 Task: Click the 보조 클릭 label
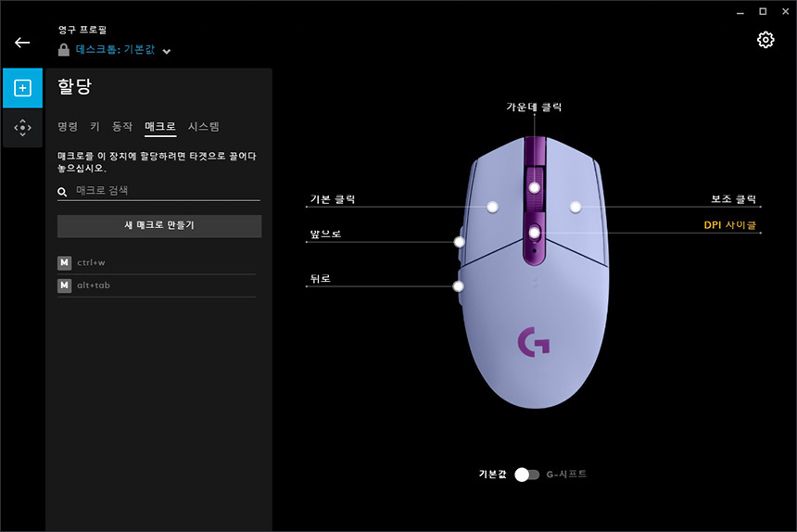tap(733, 199)
